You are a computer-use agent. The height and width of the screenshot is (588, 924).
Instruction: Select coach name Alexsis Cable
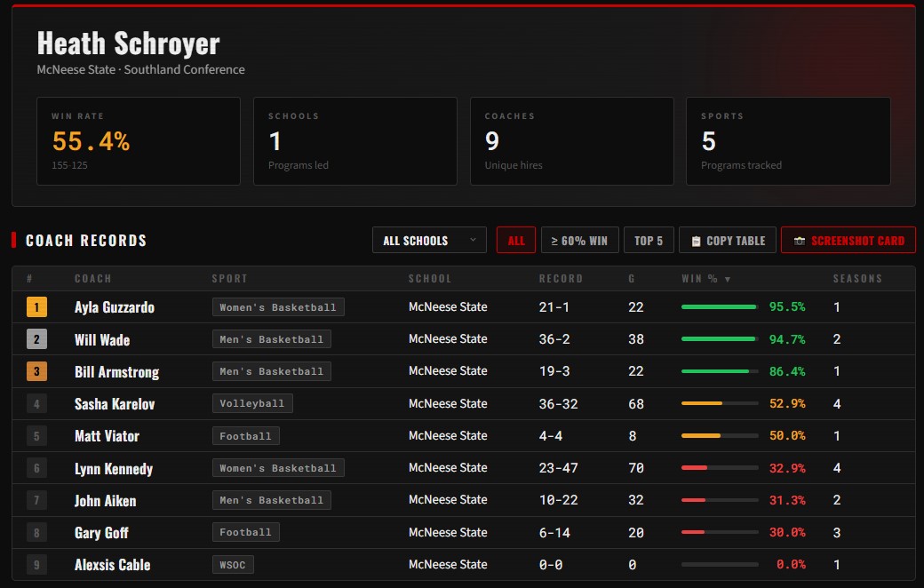point(112,564)
